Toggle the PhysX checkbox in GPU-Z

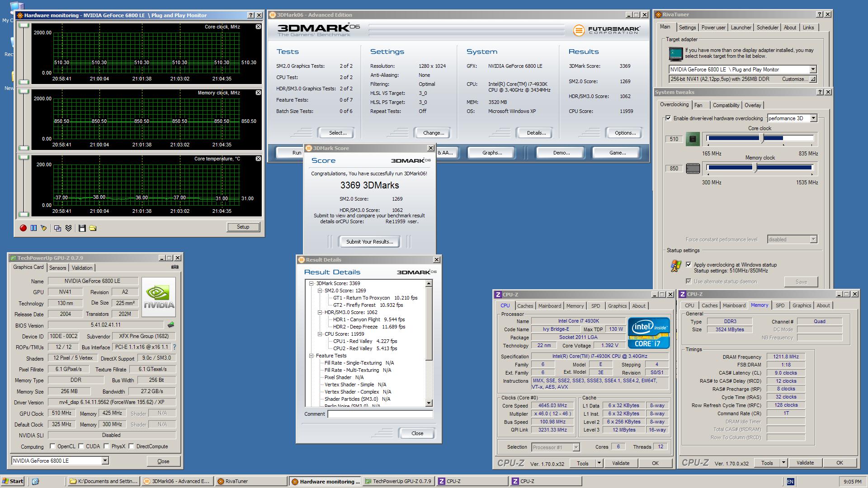tap(106, 446)
